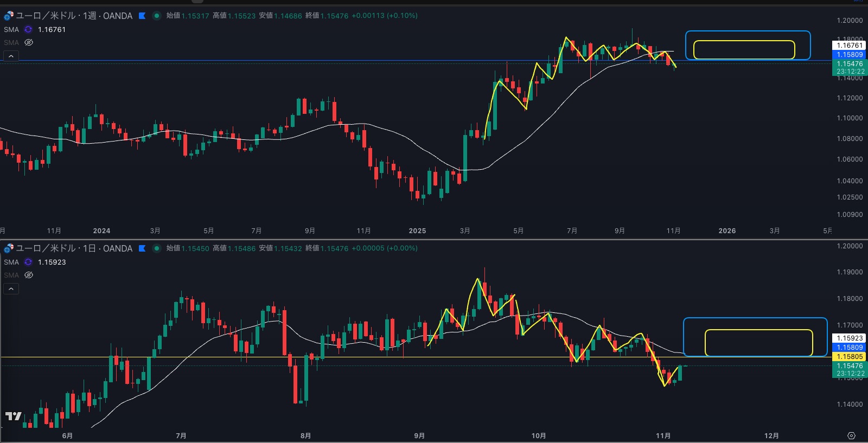The width and height of the screenshot is (868, 443).
Task: Click green market status dot on weekly chart
Action: pyautogui.click(x=157, y=16)
